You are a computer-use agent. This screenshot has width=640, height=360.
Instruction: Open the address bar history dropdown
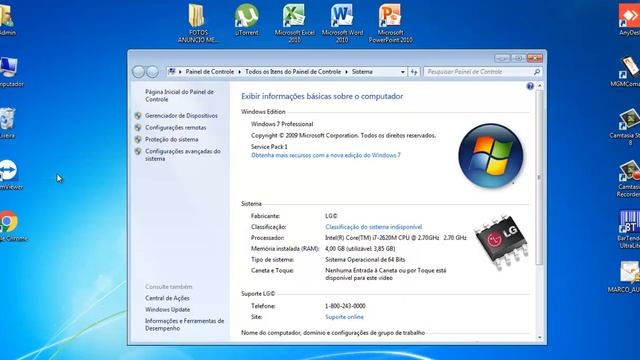(402, 72)
